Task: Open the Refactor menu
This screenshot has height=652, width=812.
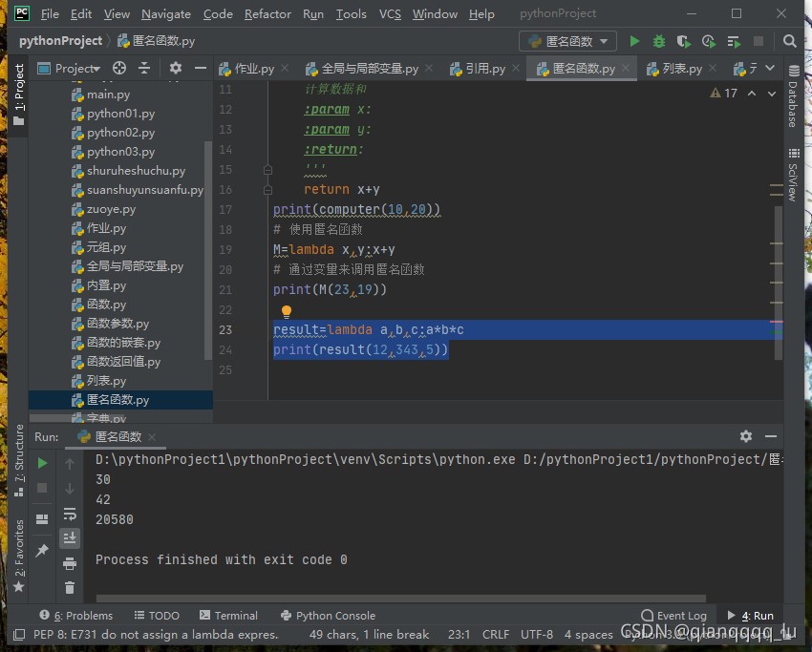Action: pos(267,14)
